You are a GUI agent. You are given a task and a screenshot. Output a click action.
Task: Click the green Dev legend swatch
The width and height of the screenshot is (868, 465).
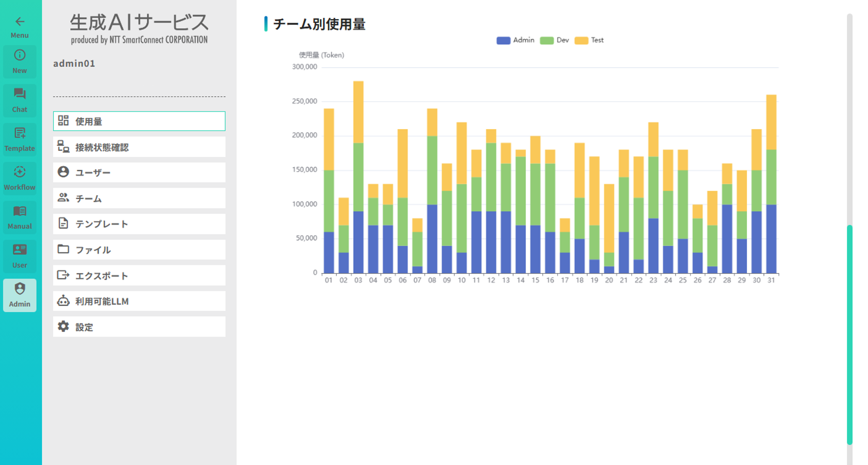[547, 40]
